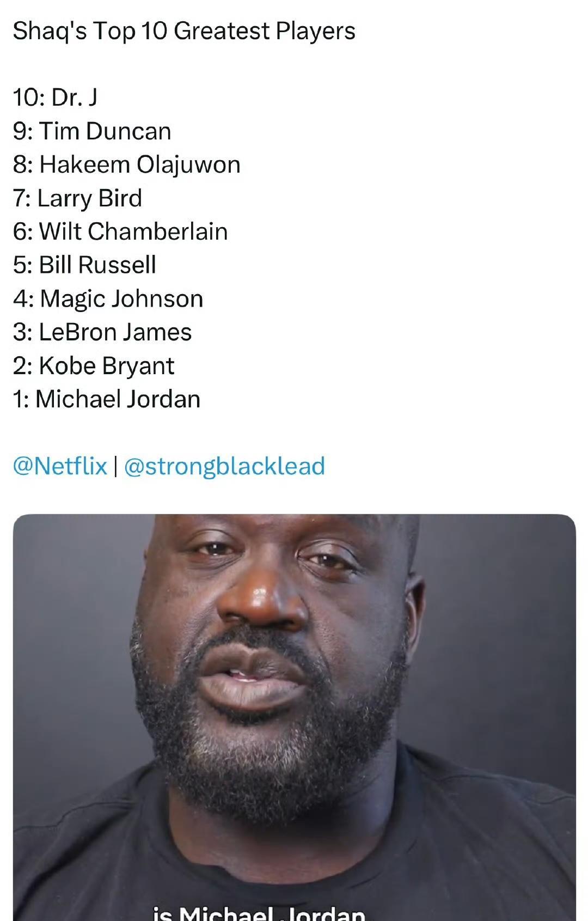Play the Shaq video thumbnail
The width and height of the screenshot is (588, 921).
294,717
